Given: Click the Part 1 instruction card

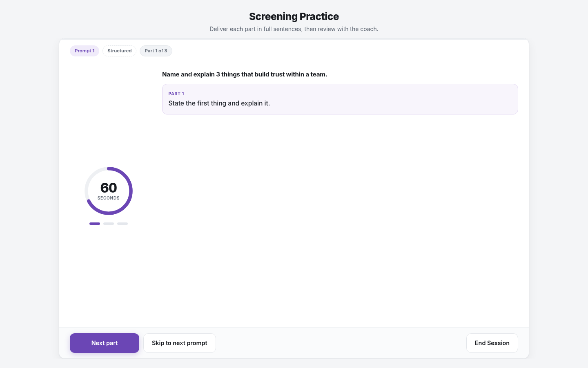Looking at the screenshot, I should (340, 99).
